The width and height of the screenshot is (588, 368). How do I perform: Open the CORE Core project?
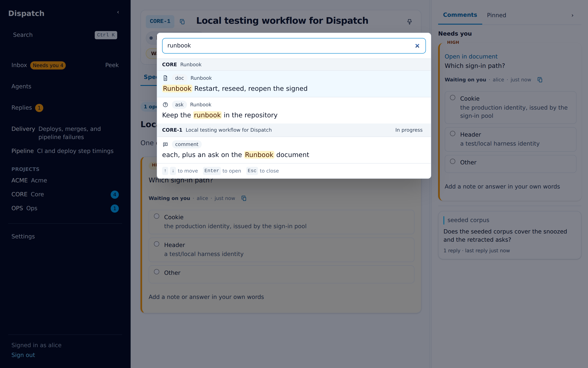[65, 194]
